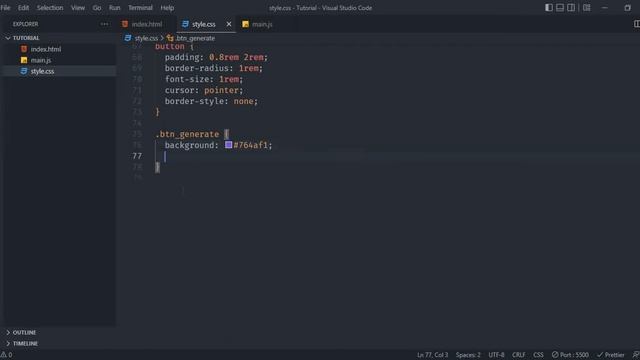Change language mode CSS in status bar

(538, 355)
